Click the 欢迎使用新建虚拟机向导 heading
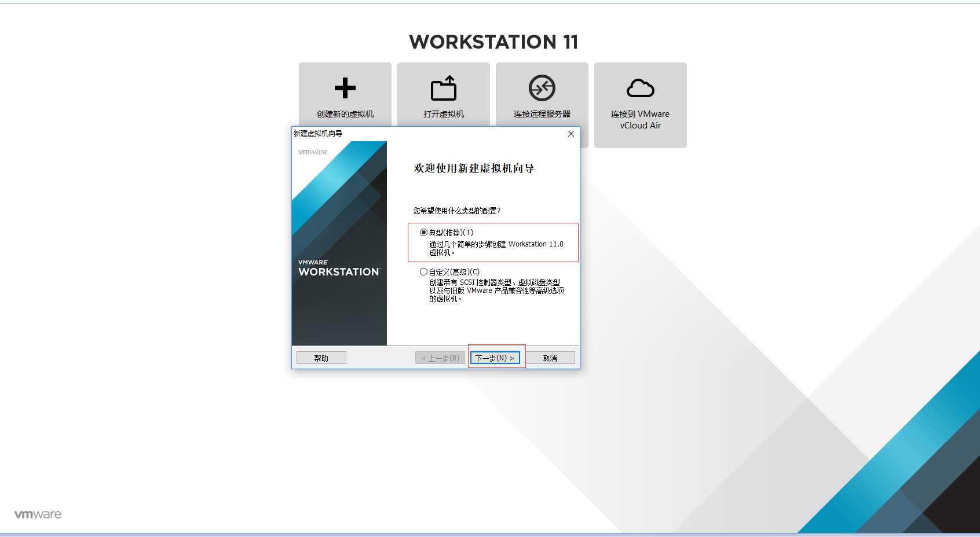The width and height of the screenshot is (980, 537). coord(474,168)
